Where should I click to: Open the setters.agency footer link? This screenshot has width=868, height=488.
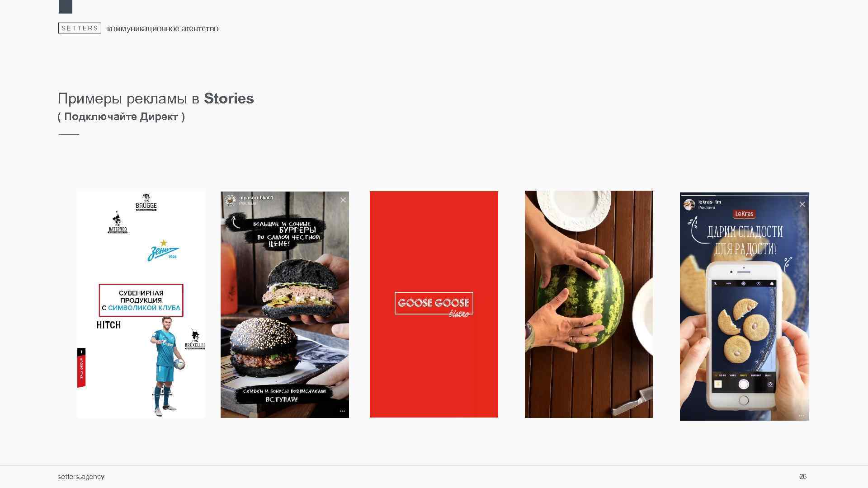(81, 476)
